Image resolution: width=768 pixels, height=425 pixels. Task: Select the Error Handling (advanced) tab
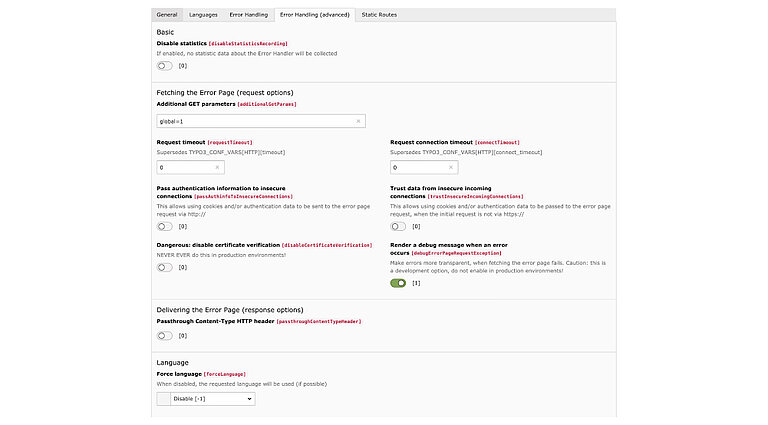point(314,15)
